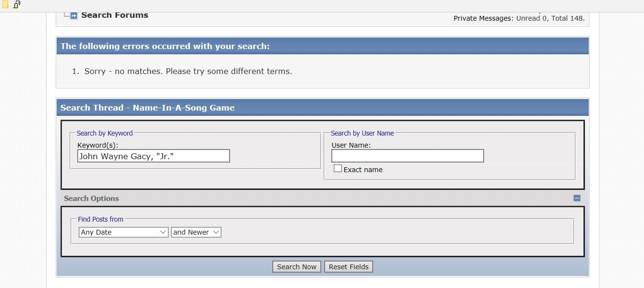Collapse Search Options with the minus icon

(577, 198)
